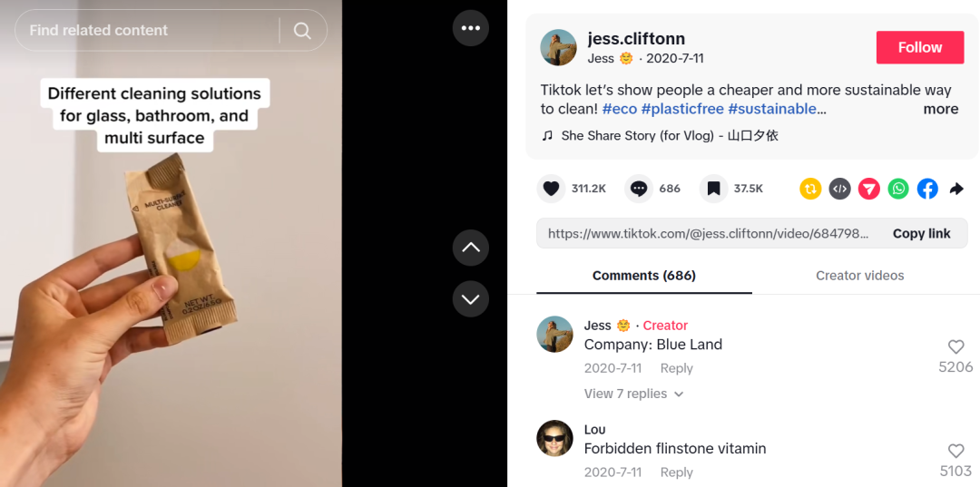Share video to WhatsApp
This screenshot has height=487, width=980.
pyautogui.click(x=898, y=189)
